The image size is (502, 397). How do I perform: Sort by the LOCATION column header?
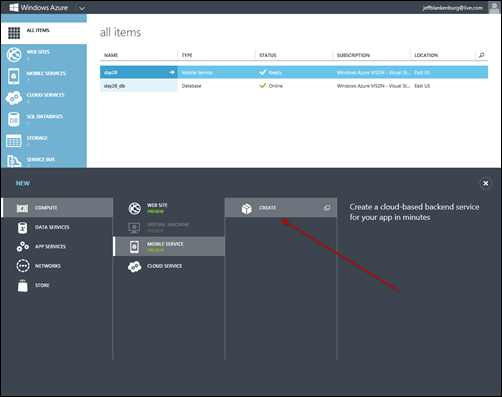426,55
